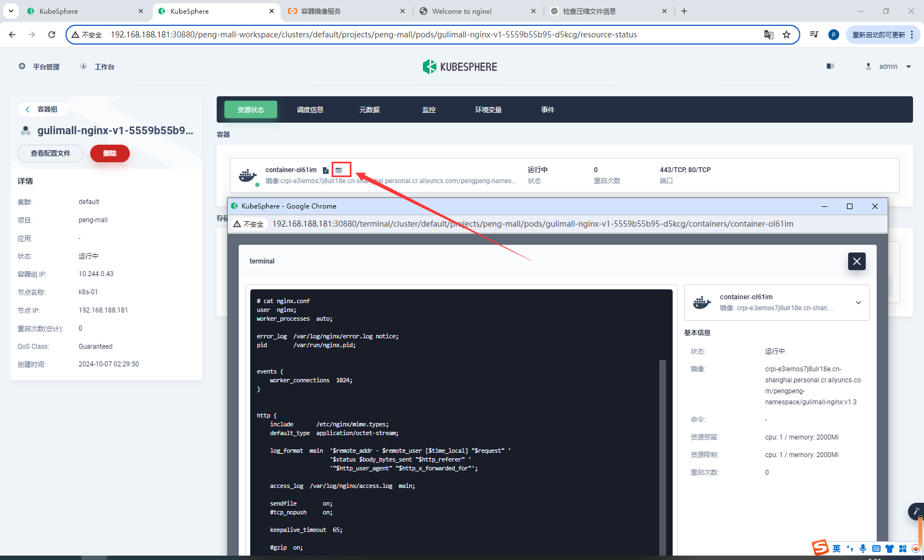Viewport: 924px width, 560px height.
Task: Bookmark this page with the star icon
Action: 787,35
